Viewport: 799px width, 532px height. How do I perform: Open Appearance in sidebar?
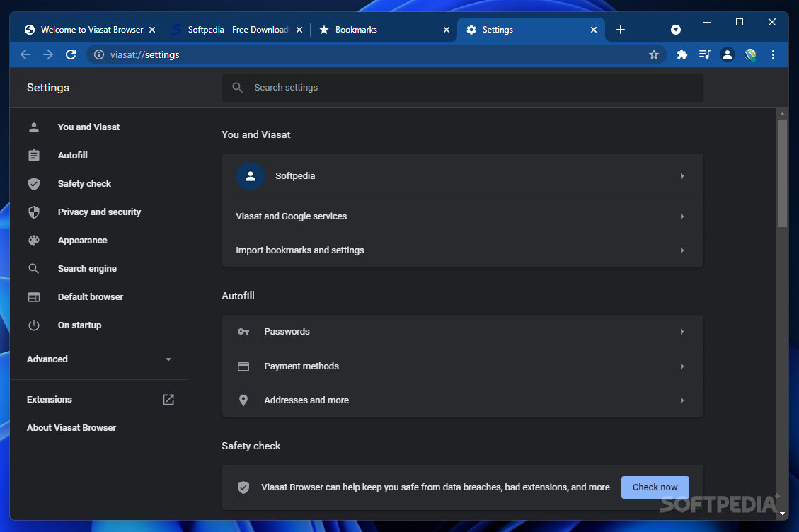(83, 240)
